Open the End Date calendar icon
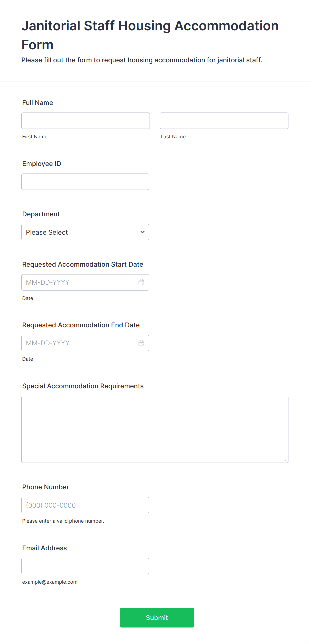310x644 pixels. tap(141, 343)
